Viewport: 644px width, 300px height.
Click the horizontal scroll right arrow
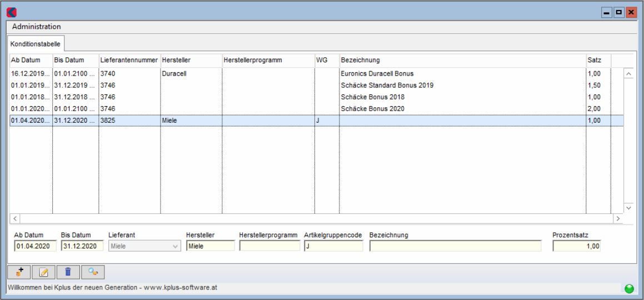[x=618, y=219]
